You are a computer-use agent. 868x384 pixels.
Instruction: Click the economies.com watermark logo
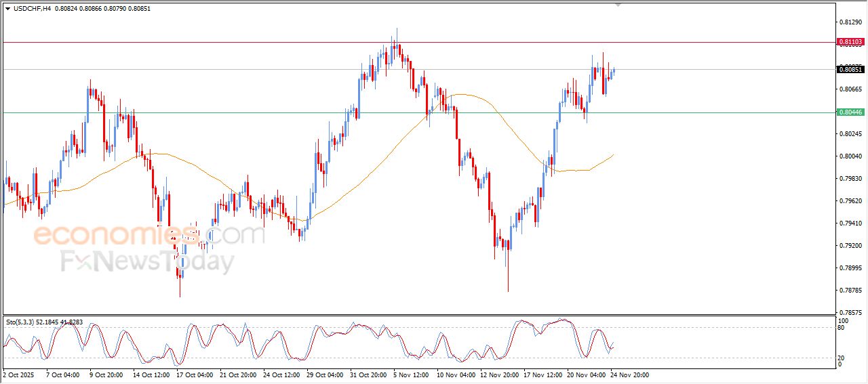click(149, 235)
